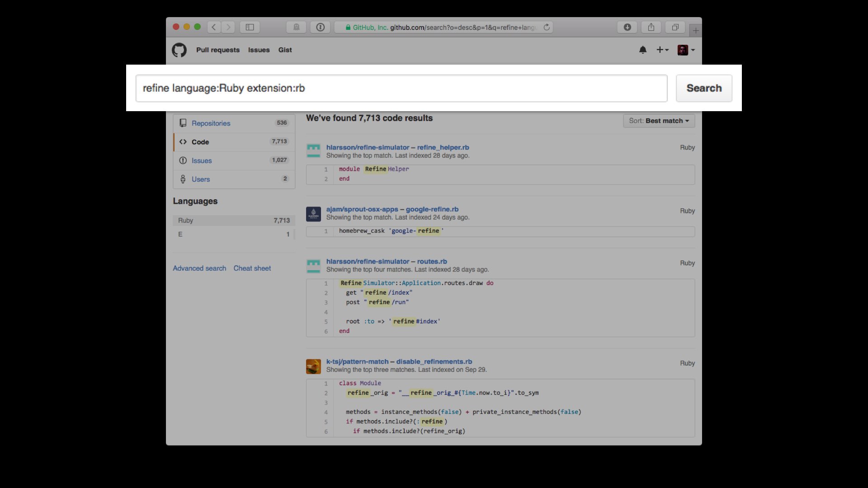
Task: Open the Cheat sheet link
Action: [x=252, y=268]
